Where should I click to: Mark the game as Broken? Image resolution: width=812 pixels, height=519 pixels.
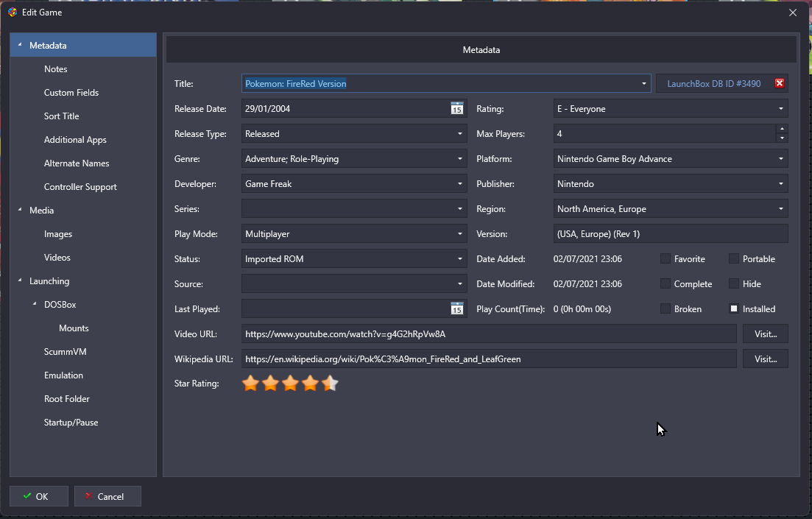666,308
